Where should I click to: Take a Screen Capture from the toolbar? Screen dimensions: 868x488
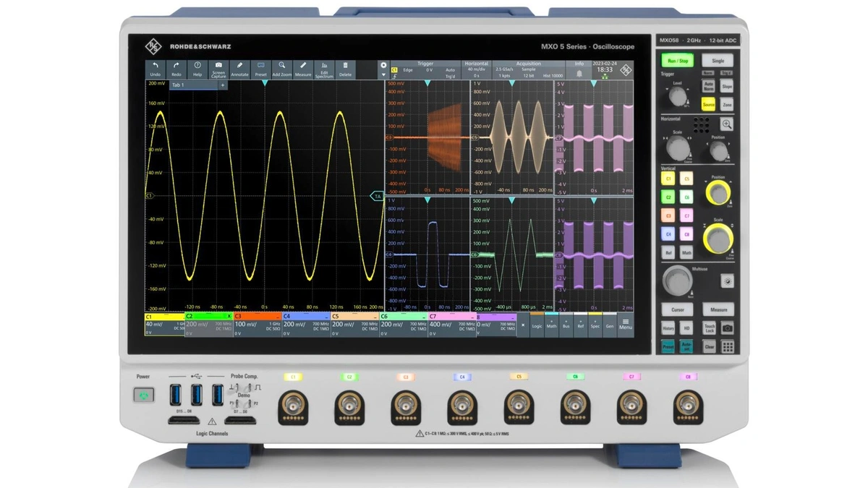click(x=218, y=69)
